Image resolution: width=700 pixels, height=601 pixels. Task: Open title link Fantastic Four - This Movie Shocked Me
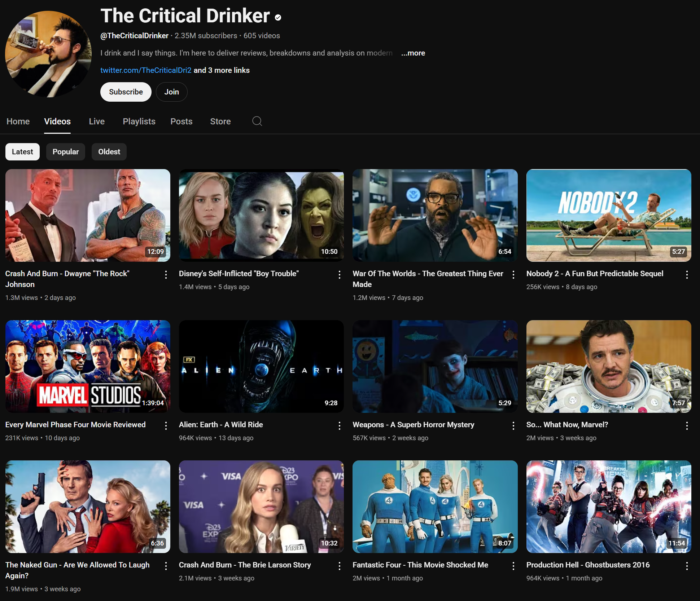(x=420, y=565)
